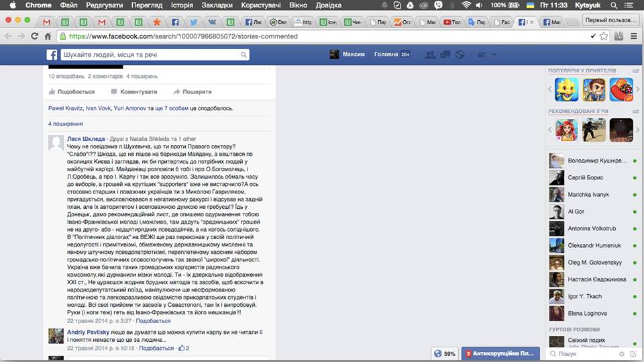
Task: Focus the Шукайте людей search field
Action: [x=150, y=54]
